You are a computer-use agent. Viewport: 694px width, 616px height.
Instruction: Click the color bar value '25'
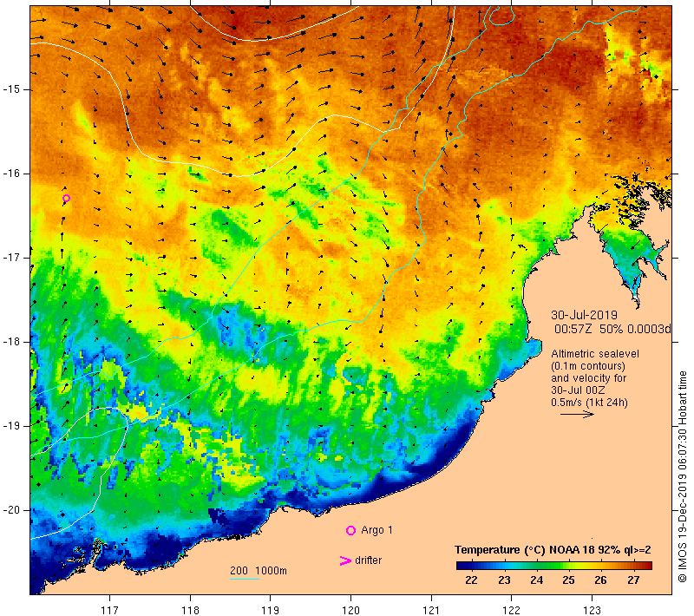point(569,580)
